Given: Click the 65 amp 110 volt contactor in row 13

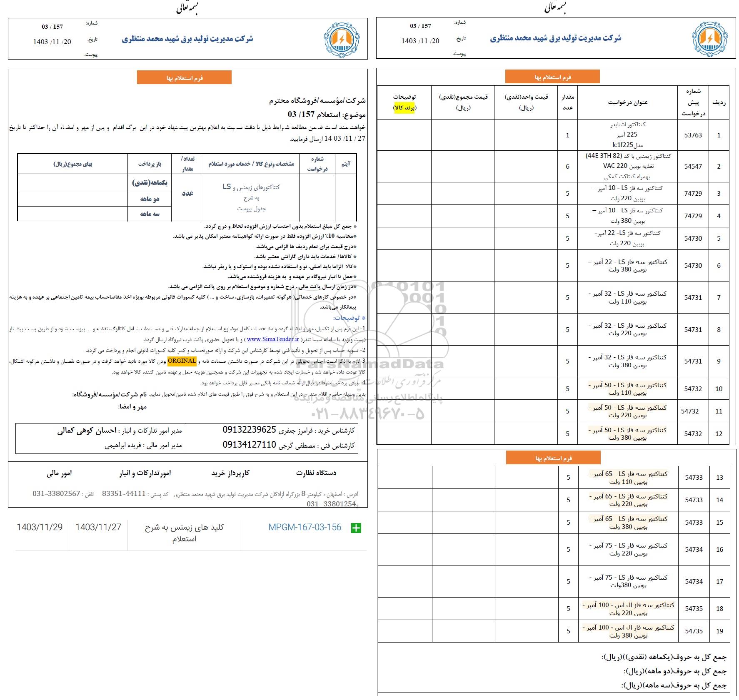Looking at the screenshot, I should pyautogui.click(x=629, y=478).
